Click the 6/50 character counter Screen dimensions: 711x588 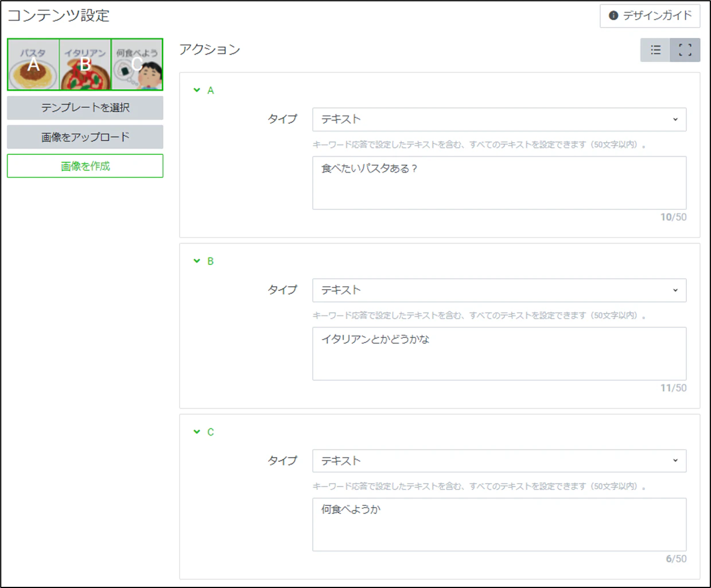676,559
